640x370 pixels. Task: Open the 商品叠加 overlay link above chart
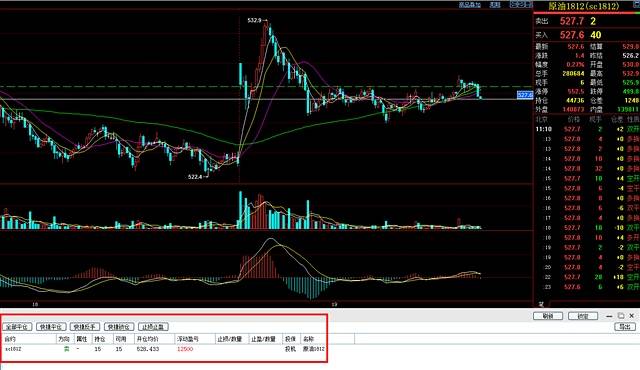(x=470, y=5)
